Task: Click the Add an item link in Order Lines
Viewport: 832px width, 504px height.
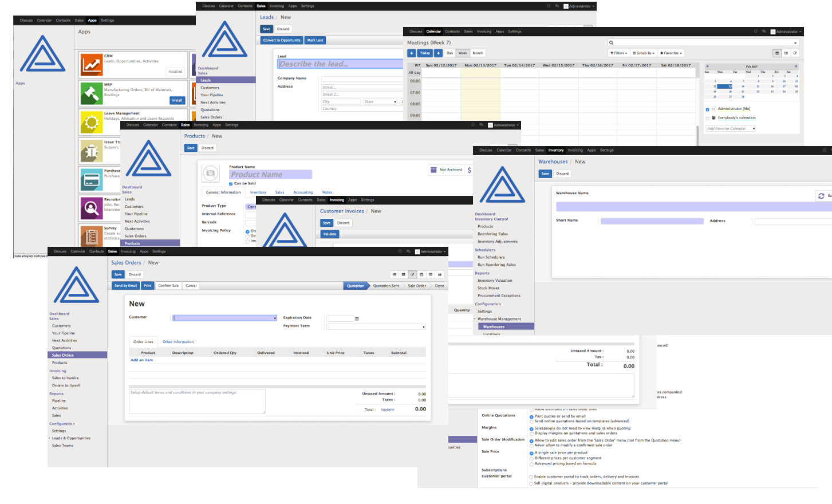Action: point(141,360)
